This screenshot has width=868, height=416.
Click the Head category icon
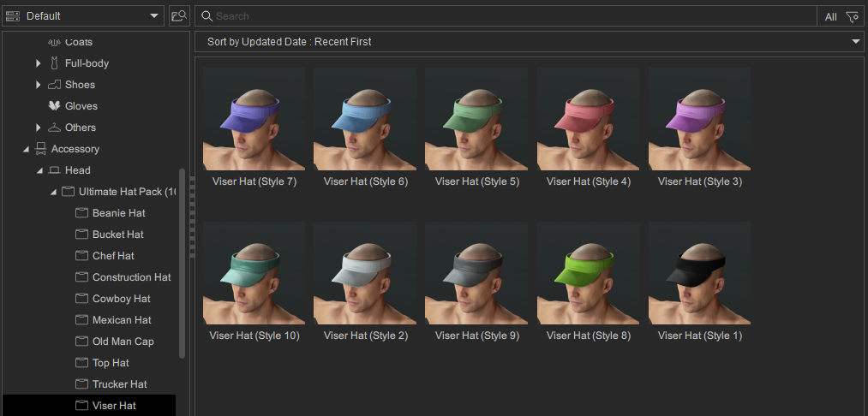point(54,170)
